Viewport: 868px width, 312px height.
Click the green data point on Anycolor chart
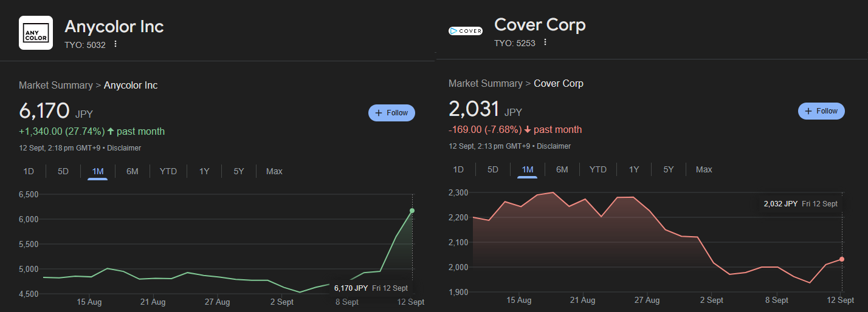(412, 211)
